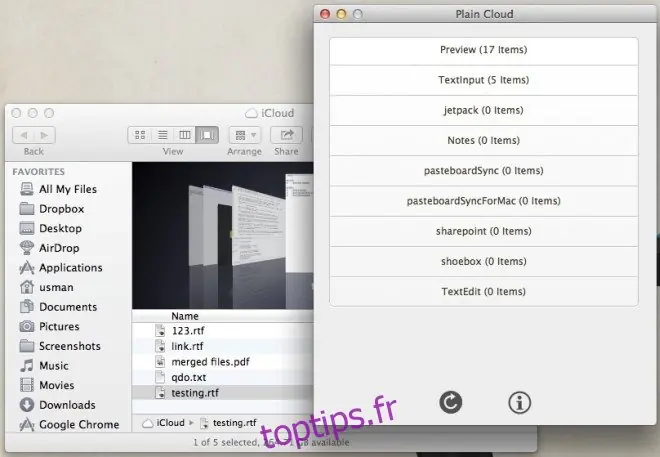Open Google Chrome in Finder sidebar
The height and width of the screenshot is (457, 660).
pos(69,424)
